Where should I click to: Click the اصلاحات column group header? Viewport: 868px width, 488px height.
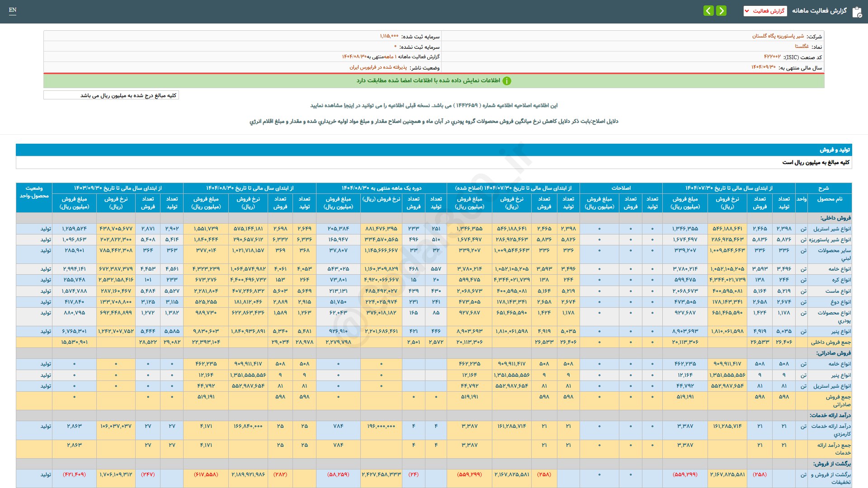pos(621,188)
